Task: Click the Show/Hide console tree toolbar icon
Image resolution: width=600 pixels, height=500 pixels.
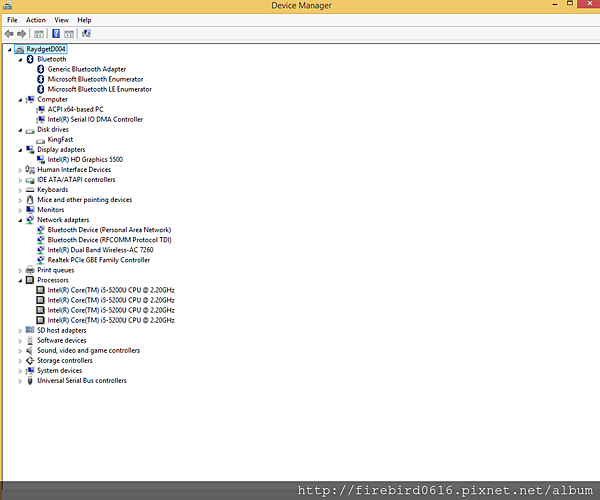Action: coord(39,34)
